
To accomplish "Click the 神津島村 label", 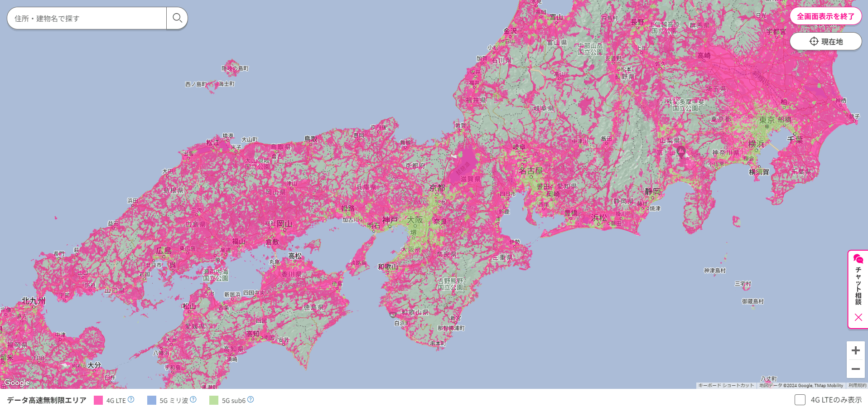I will (x=715, y=271).
